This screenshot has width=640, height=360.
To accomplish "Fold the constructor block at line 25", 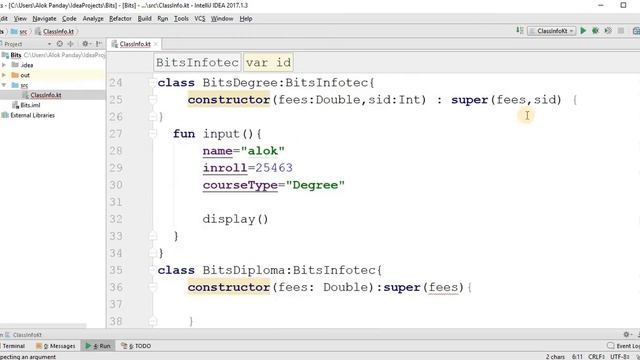I will coord(153,100).
